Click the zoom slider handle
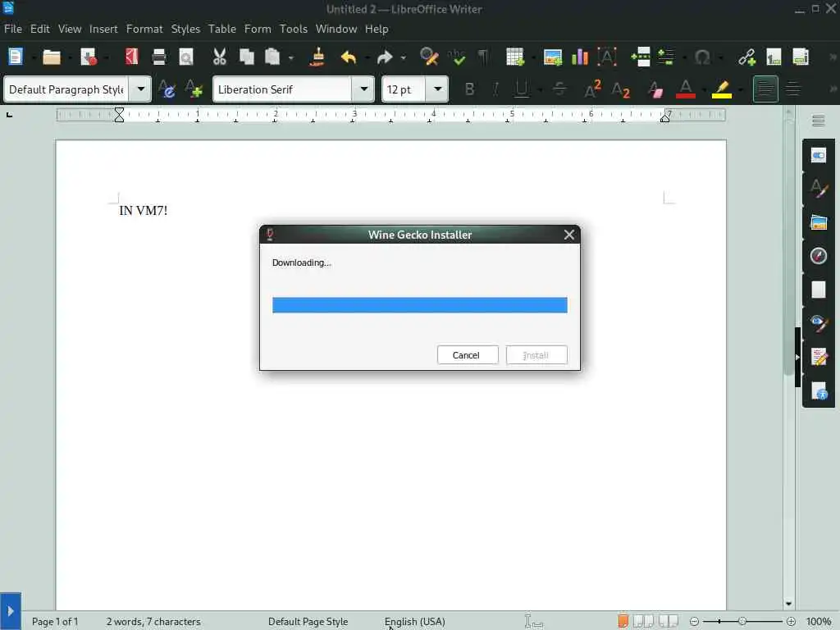This screenshot has height=630, width=840. pyautogui.click(x=742, y=622)
